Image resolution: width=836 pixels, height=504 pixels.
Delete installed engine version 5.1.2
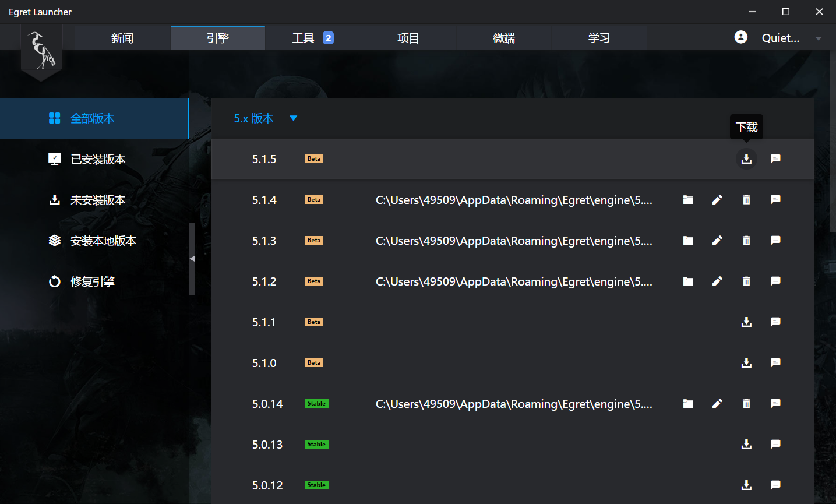point(746,281)
